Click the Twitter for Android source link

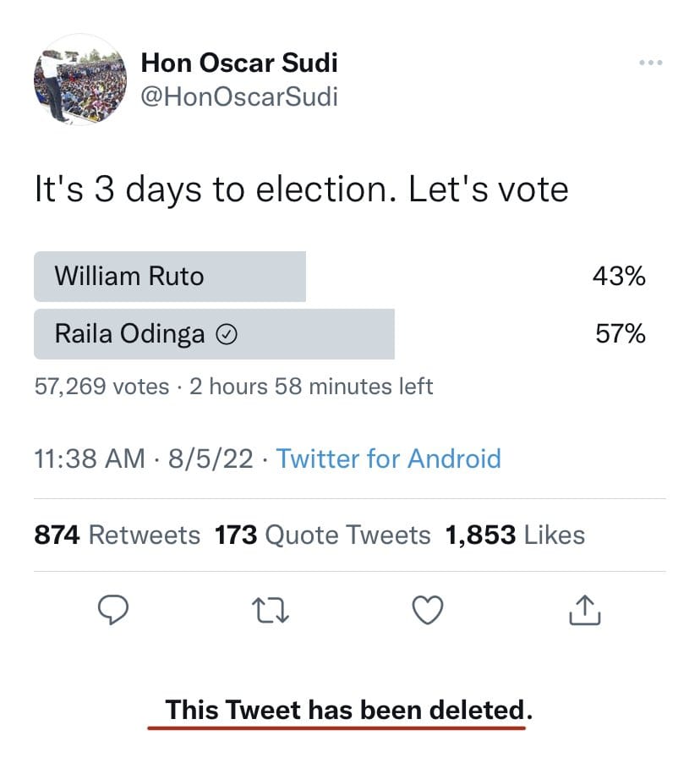pyautogui.click(x=388, y=458)
